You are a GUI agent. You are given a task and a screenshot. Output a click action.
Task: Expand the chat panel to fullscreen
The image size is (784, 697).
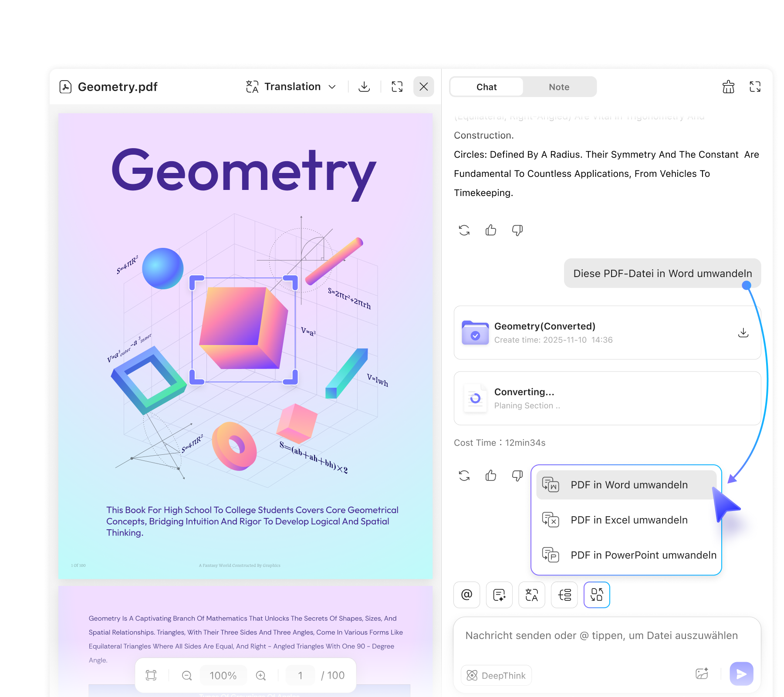[755, 87]
